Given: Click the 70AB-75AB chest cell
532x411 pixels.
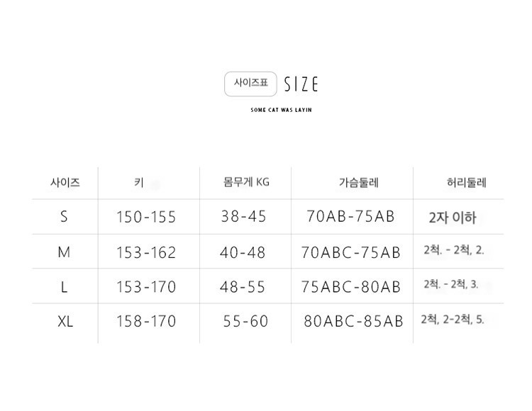Looking at the screenshot, I should tap(351, 216).
